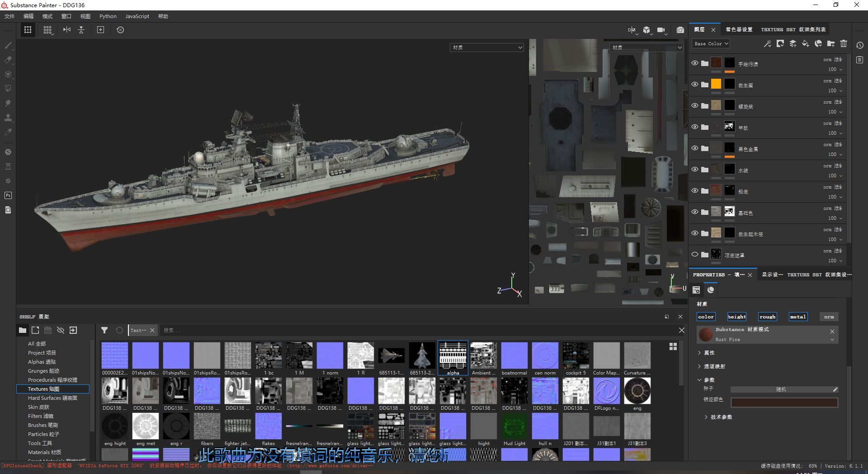Select the Material picker eyedropper tool
The height and width of the screenshot is (474, 868).
click(x=8, y=132)
